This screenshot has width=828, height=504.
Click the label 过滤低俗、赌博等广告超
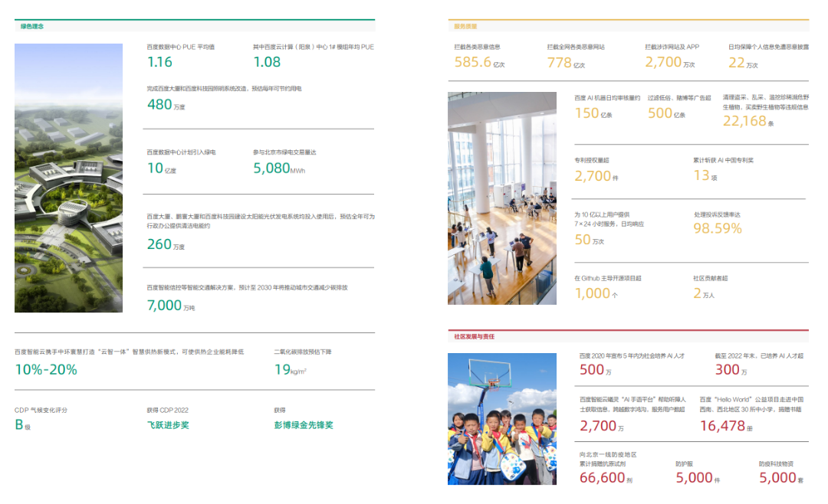point(679,98)
